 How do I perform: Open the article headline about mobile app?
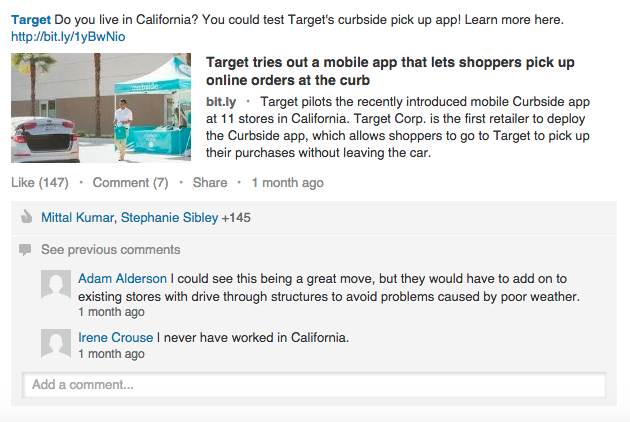390,71
